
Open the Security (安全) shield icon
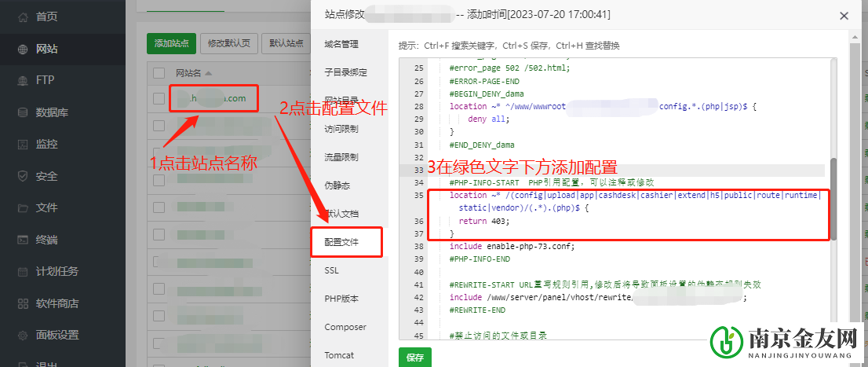pos(21,176)
